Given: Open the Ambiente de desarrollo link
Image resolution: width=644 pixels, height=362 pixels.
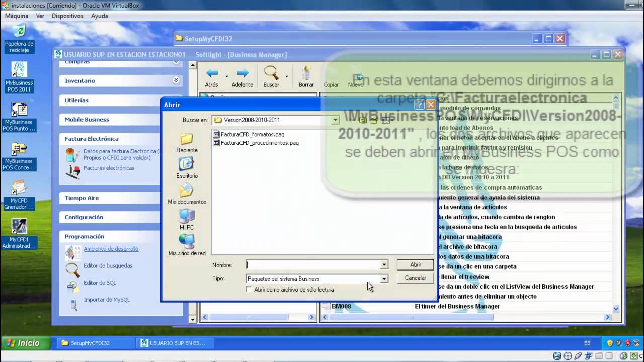Looking at the screenshot, I should click(111, 249).
